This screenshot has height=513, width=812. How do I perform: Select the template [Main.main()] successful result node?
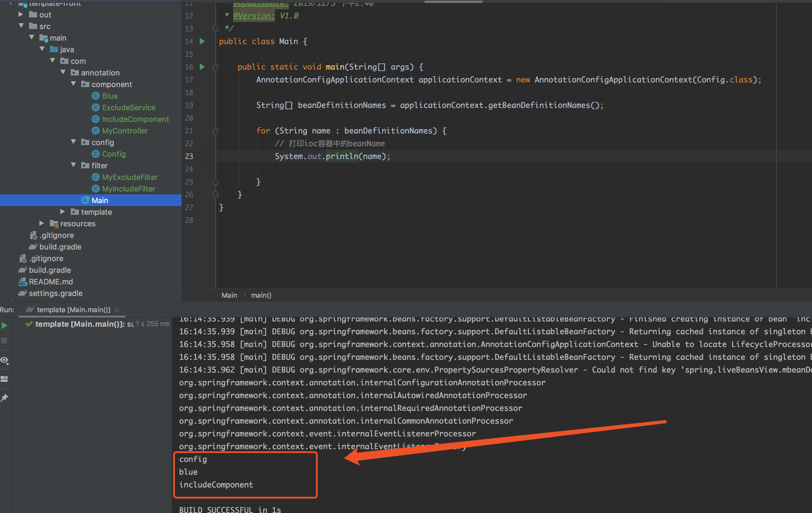[80, 324]
